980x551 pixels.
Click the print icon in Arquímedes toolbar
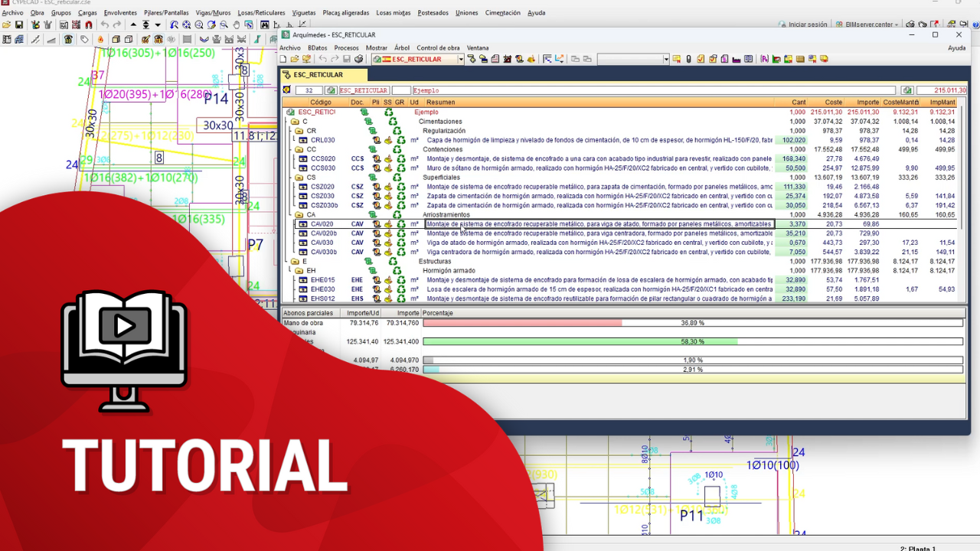point(358,59)
